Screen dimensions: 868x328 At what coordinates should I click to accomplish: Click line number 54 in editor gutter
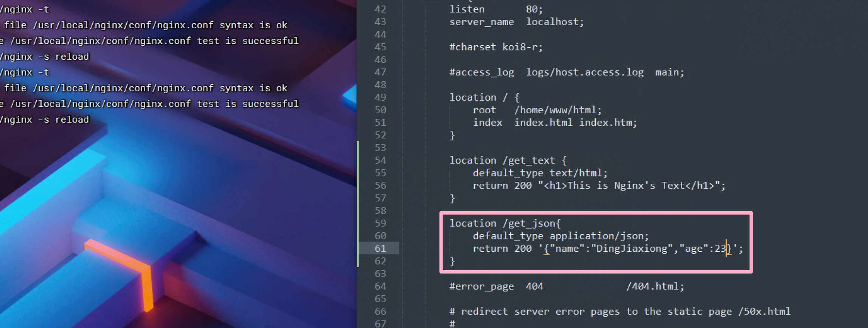coord(380,160)
